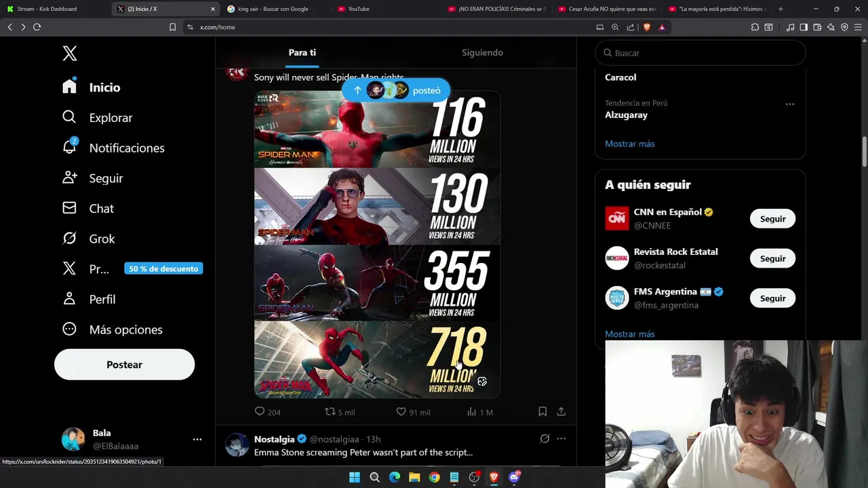Share the Spider-Man views post

[561, 411]
